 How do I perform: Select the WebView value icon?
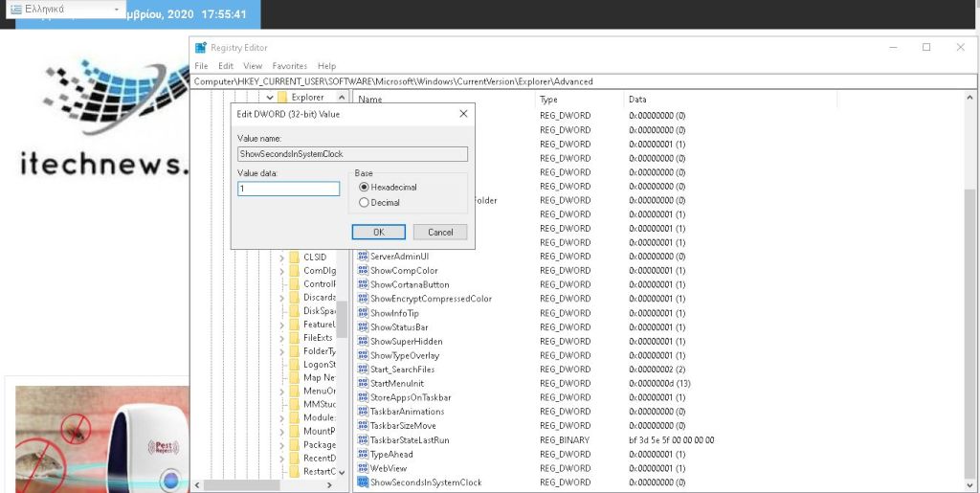(x=363, y=468)
